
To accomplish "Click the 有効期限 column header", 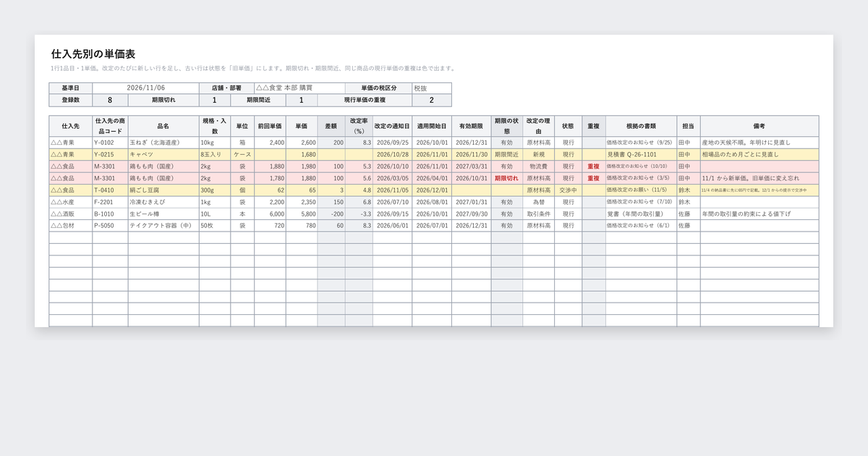I will pos(472,126).
